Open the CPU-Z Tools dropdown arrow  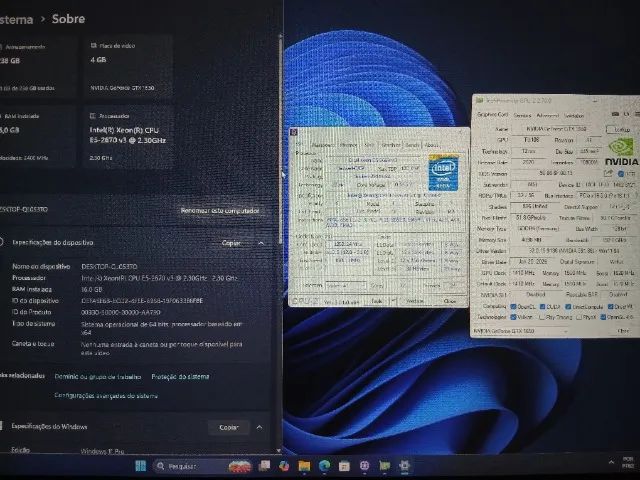pyautogui.click(x=394, y=301)
